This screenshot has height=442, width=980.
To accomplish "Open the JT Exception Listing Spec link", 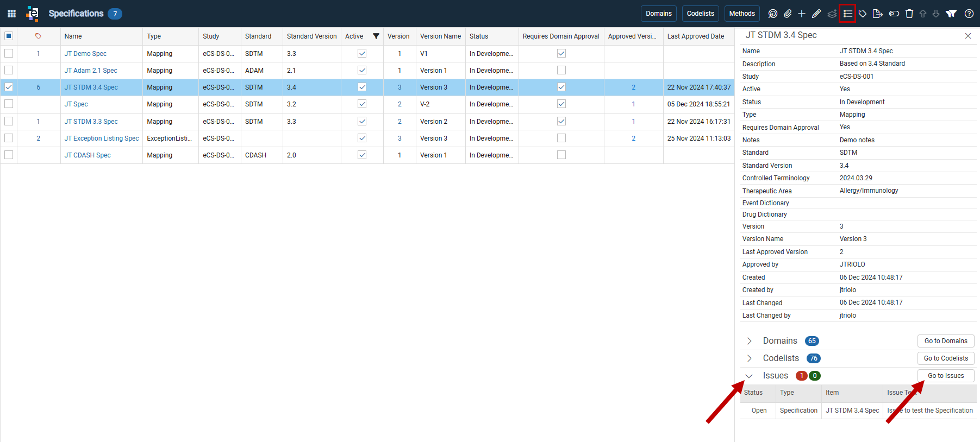I will 102,138.
